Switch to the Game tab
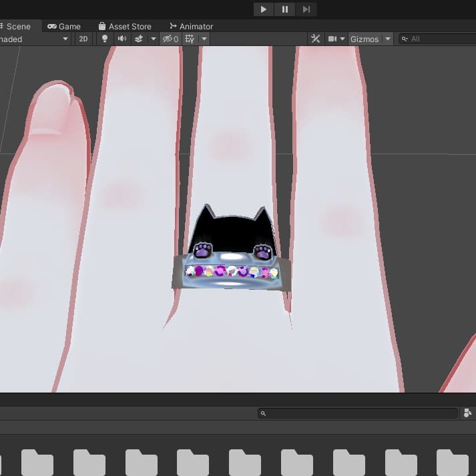Viewport: 476px width, 476px height. (x=64, y=27)
